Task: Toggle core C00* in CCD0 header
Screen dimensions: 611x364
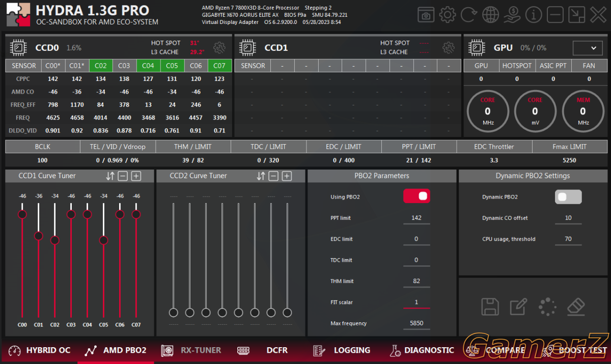Action: [x=53, y=66]
